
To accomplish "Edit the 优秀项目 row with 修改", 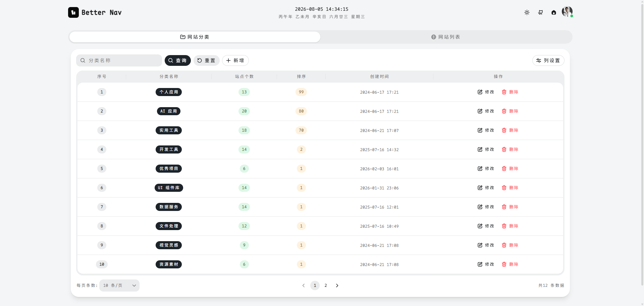I will (486, 169).
